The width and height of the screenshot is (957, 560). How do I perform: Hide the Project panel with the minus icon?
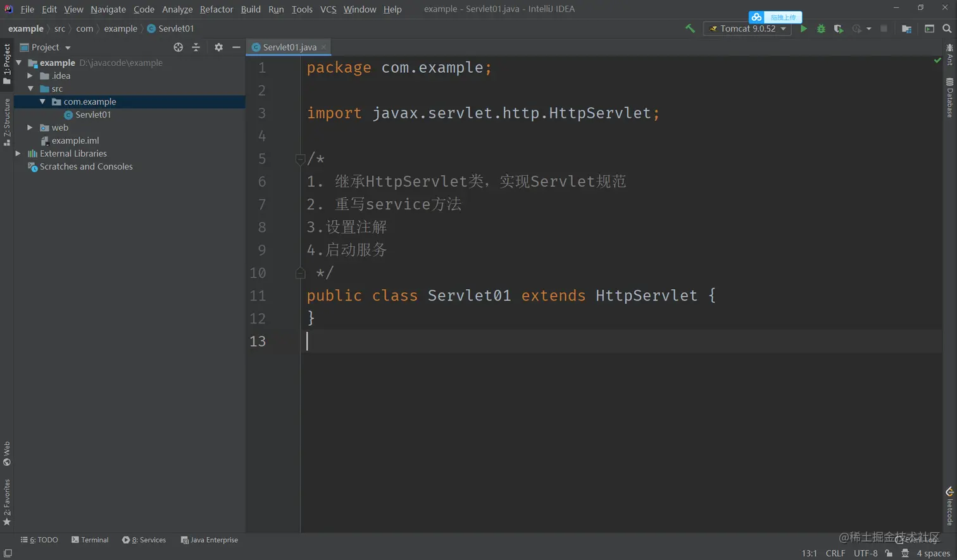236,47
